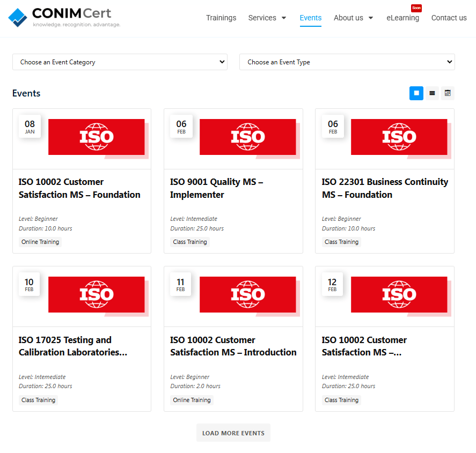The height and width of the screenshot is (453, 476).
Task: Click ISO image on 10 FEB card
Action: [x=98, y=296]
